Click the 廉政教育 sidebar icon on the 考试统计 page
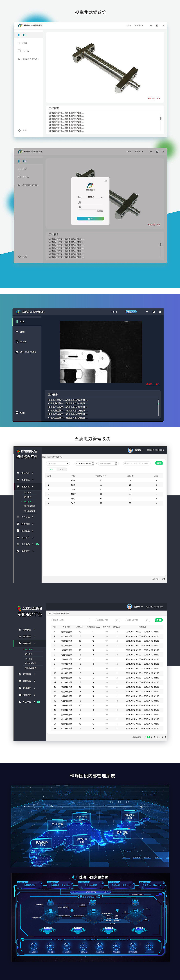This screenshot has width=180, height=980. (x=19, y=630)
